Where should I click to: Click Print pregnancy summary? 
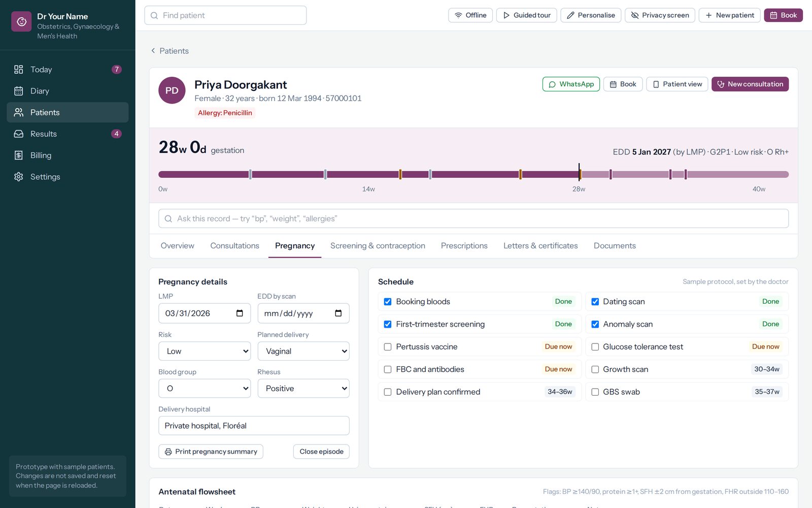pos(211,452)
